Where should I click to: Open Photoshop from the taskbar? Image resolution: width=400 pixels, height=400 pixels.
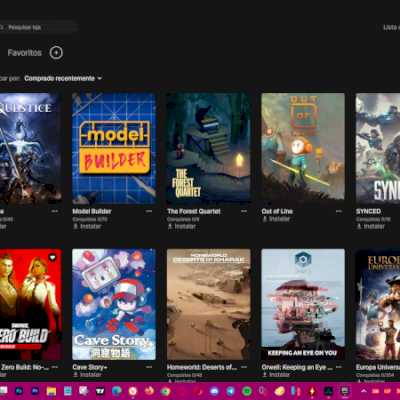[19, 391]
